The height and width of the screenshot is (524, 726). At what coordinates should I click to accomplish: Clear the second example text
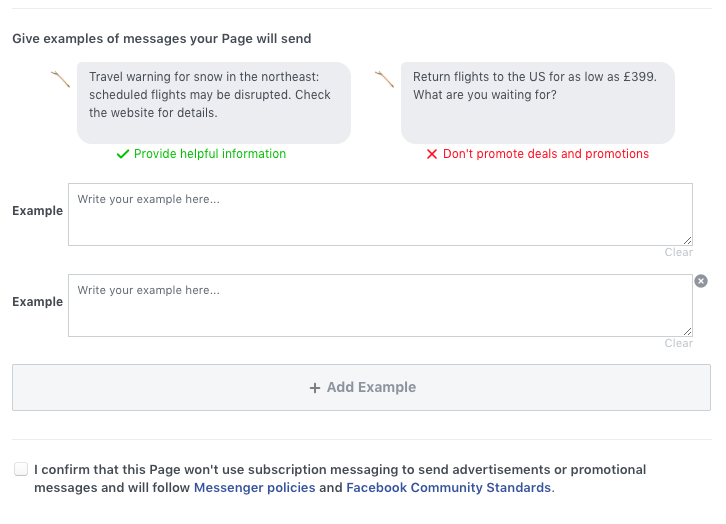[x=678, y=343]
